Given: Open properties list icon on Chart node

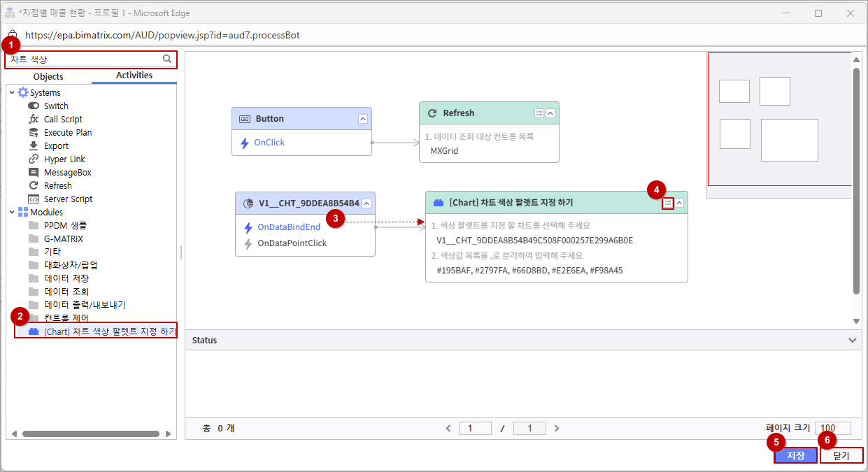Looking at the screenshot, I should pos(668,203).
